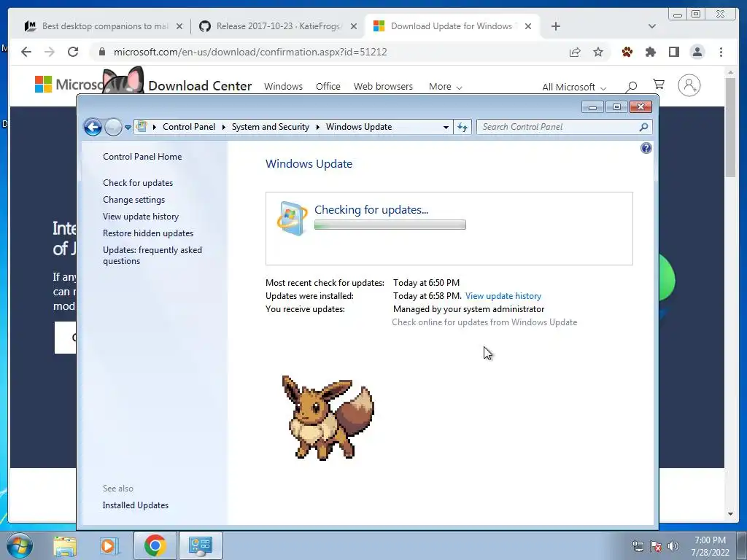Click the Eevee desktop companion
The width and height of the screenshot is (747, 560).
tap(328, 418)
